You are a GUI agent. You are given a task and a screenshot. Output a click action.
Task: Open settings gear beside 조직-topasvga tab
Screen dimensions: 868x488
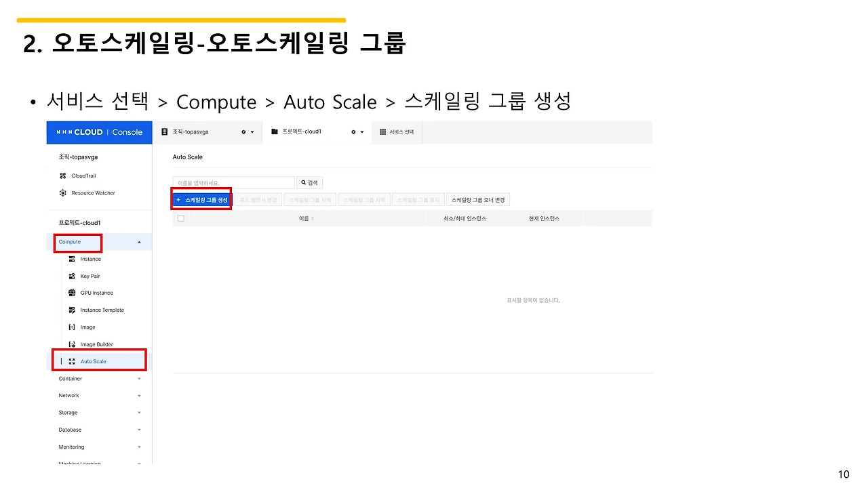[244, 132]
